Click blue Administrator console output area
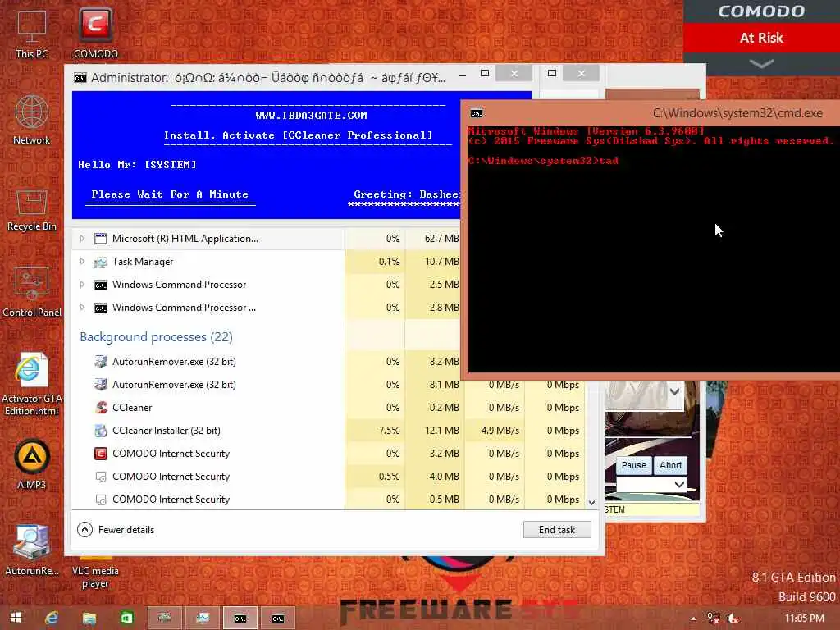 [267, 155]
